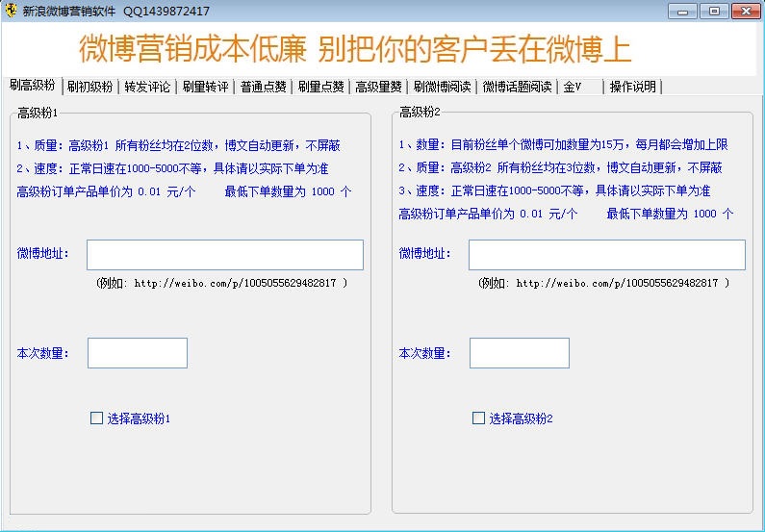Image resolution: width=765 pixels, height=532 pixels.
Task: Open the 刷微博阅读 tab
Action: point(442,87)
